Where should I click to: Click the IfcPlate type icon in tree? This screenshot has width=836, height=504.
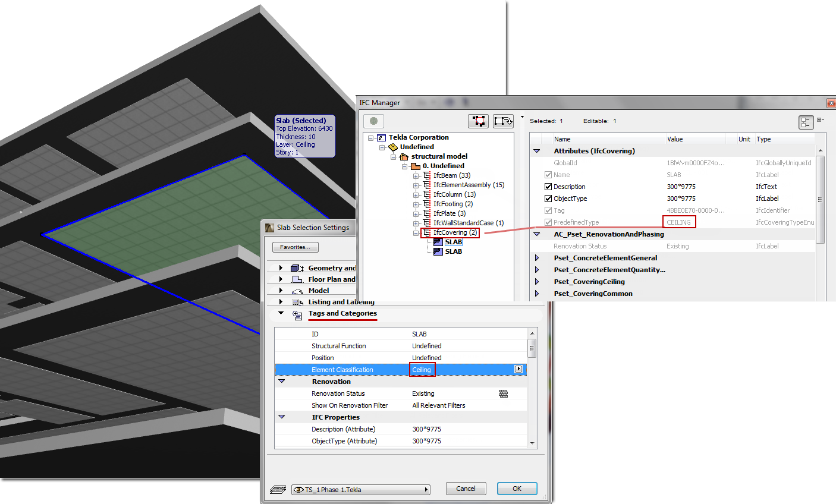point(426,213)
